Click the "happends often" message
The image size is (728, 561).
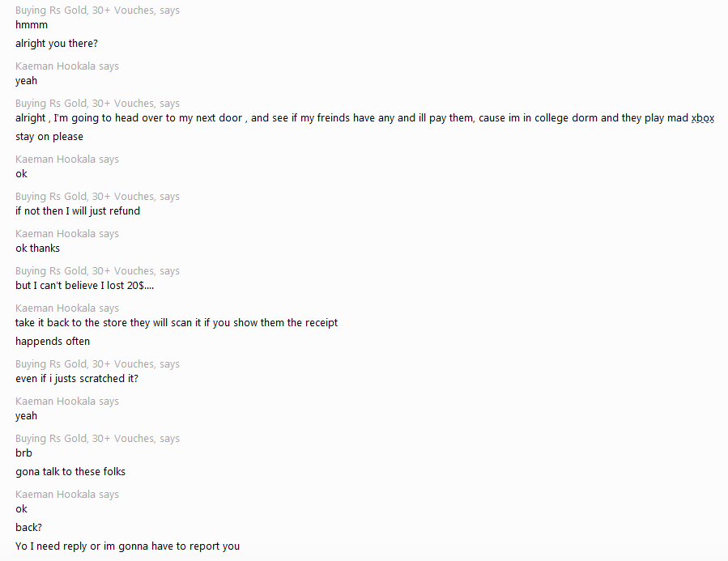[x=53, y=342]
